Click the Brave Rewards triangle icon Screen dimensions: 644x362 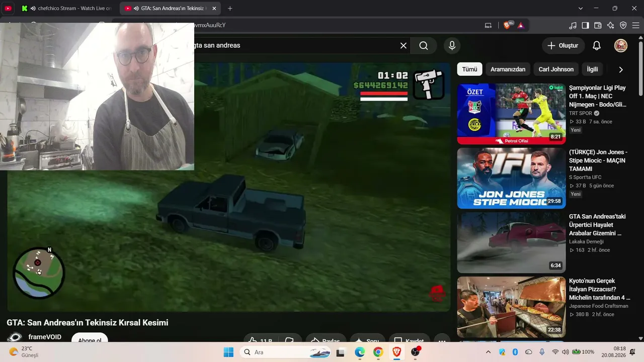[521, 25]
